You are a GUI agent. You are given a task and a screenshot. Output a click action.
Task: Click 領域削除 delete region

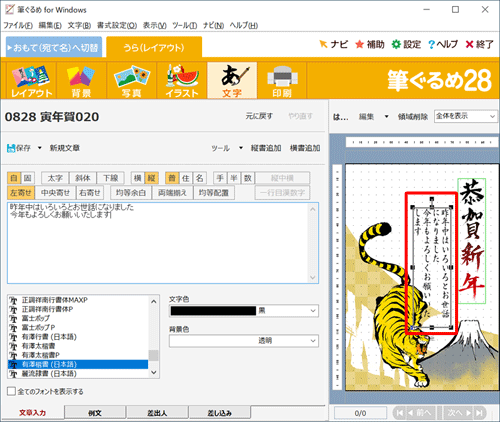[x=413, y=116]
